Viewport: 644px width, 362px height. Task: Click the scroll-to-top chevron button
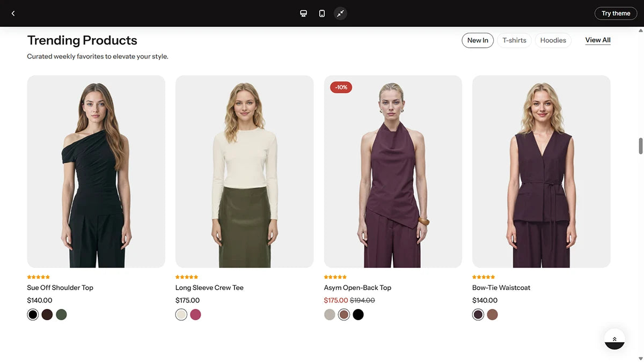tap(614, 339)
